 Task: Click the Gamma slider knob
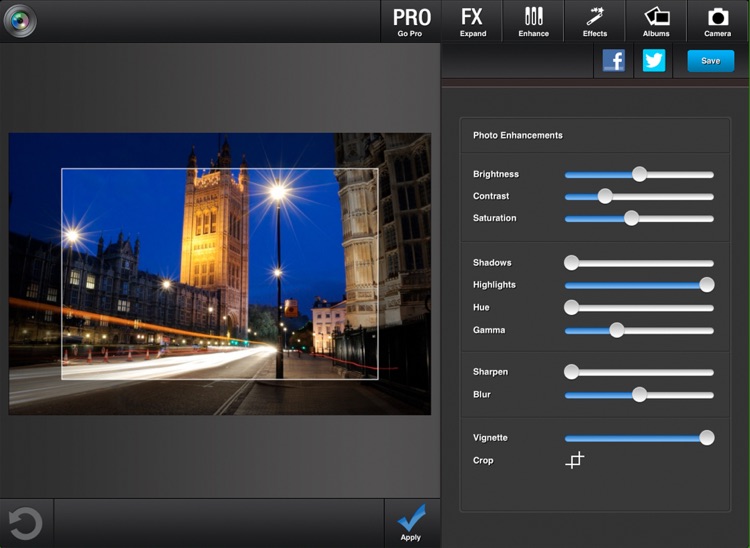[617, 330]
